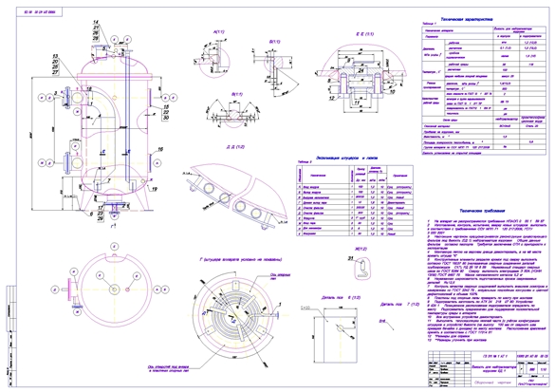
Task: Select position callout 17 below the vessel
Action: (101, 208)
